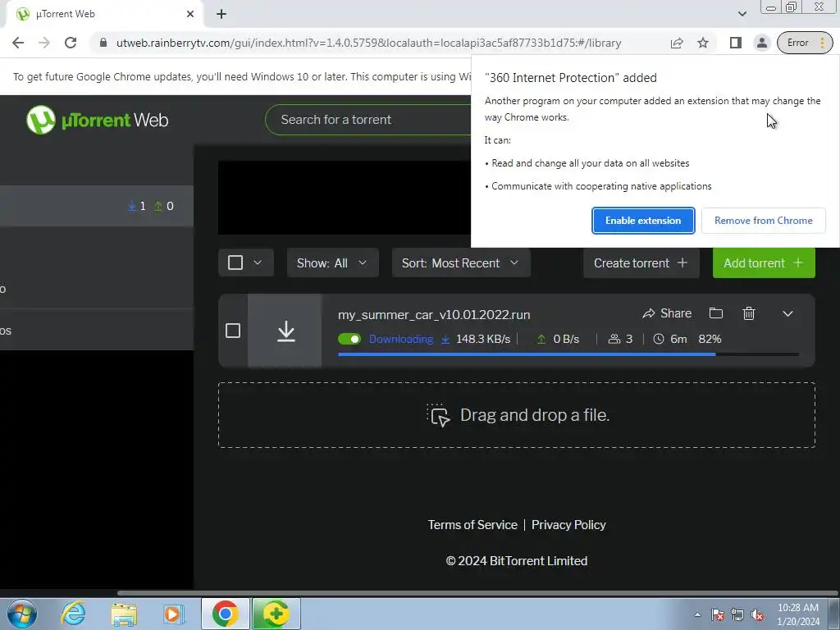The width and height of the screenshot is (840, 630).
Task: Launch Internet Explorer from the taskbar
Action: pyautogui.click(x=73, y=614)
